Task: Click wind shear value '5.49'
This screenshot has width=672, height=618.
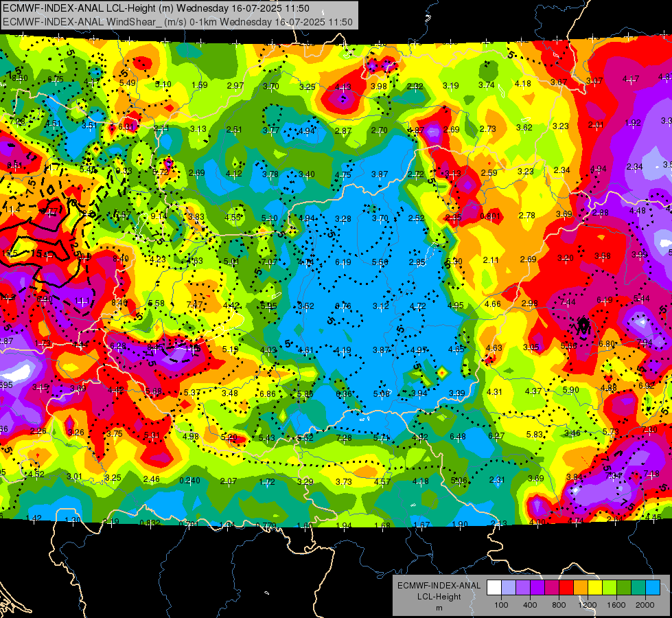Action: (128, 83)
